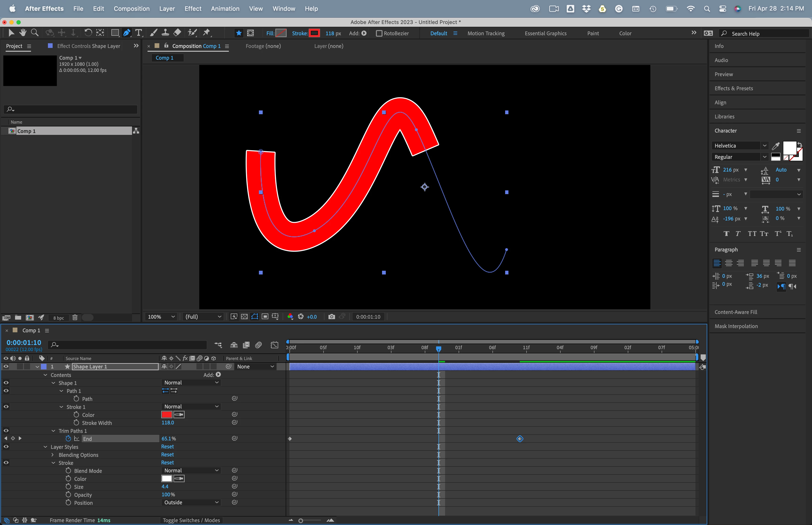Select the Eraser tool
Image resolution: width=812 pixels, height=525 pixels.
pos(177,33)
